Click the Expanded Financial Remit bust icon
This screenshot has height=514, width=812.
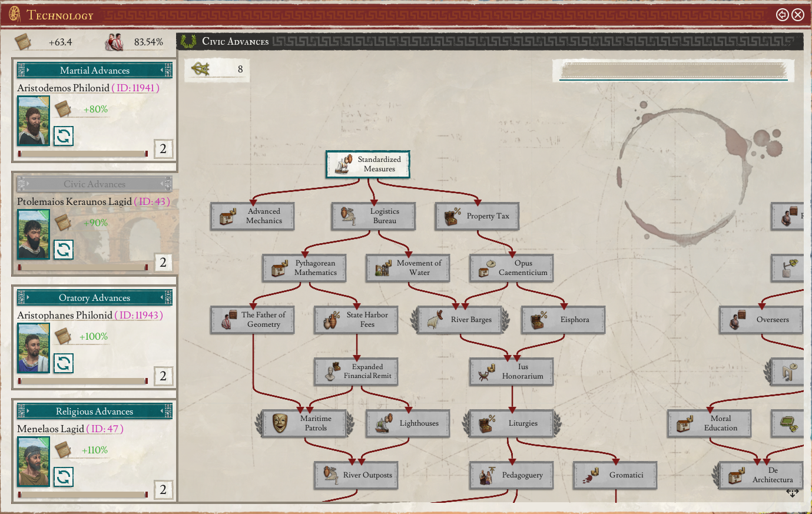(332, 372)
